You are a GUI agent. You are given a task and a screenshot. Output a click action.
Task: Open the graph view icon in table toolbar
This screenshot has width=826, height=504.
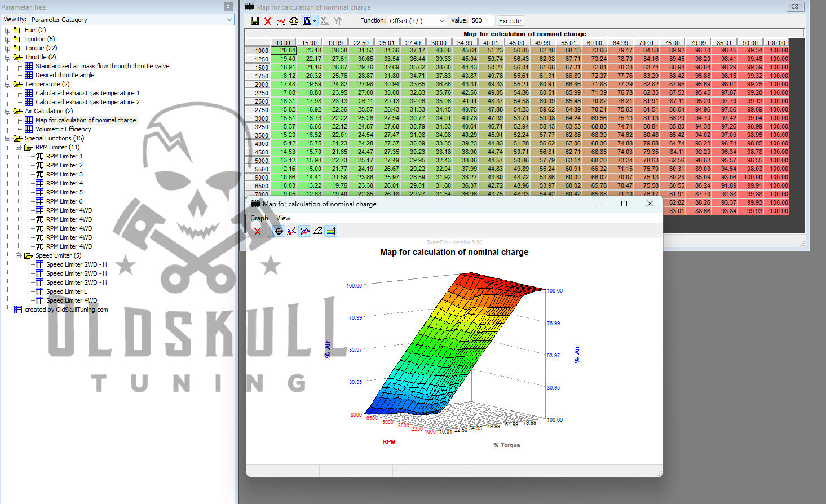[x=280, y=21]
